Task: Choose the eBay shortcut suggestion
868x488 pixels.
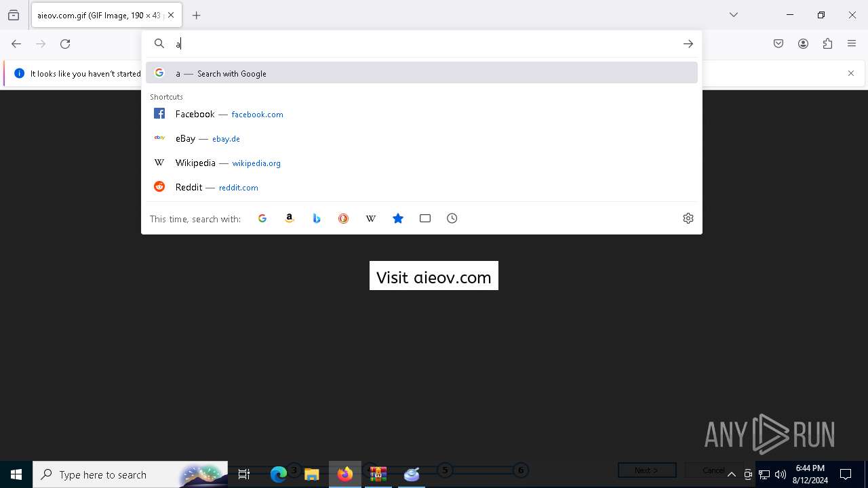Action: (x=422, y=138)
